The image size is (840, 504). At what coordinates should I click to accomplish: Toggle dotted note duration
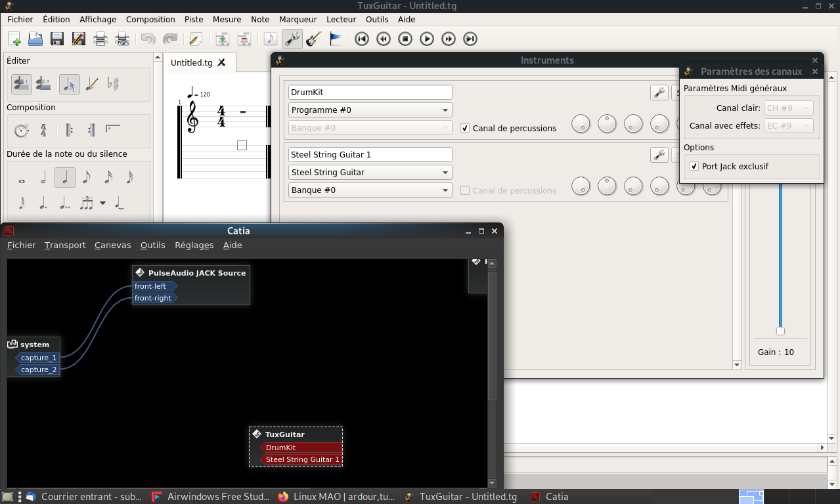[x=43, y=203]
